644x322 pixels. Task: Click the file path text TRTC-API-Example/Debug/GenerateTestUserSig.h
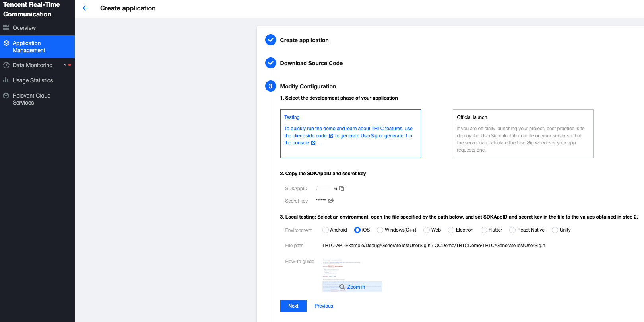(376, 246)
